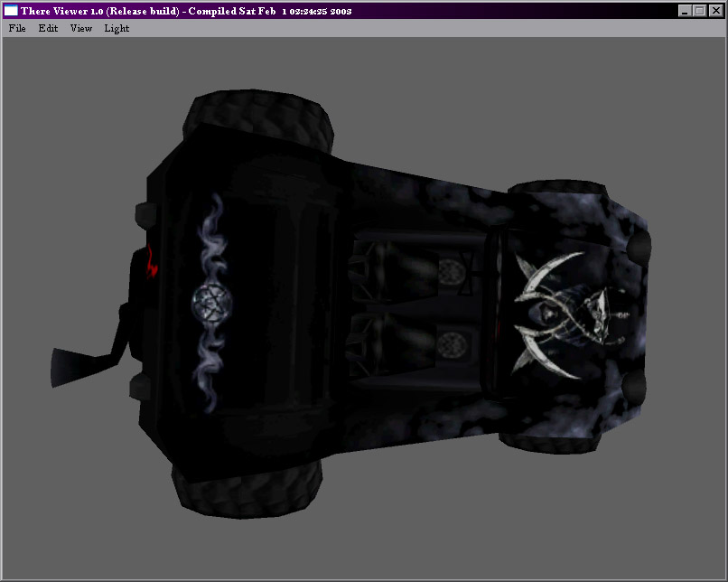Viewport: 728px width, 582px height.
Task: Open the Edit menu
Action: pyautogui.click(x=48, y=28)
